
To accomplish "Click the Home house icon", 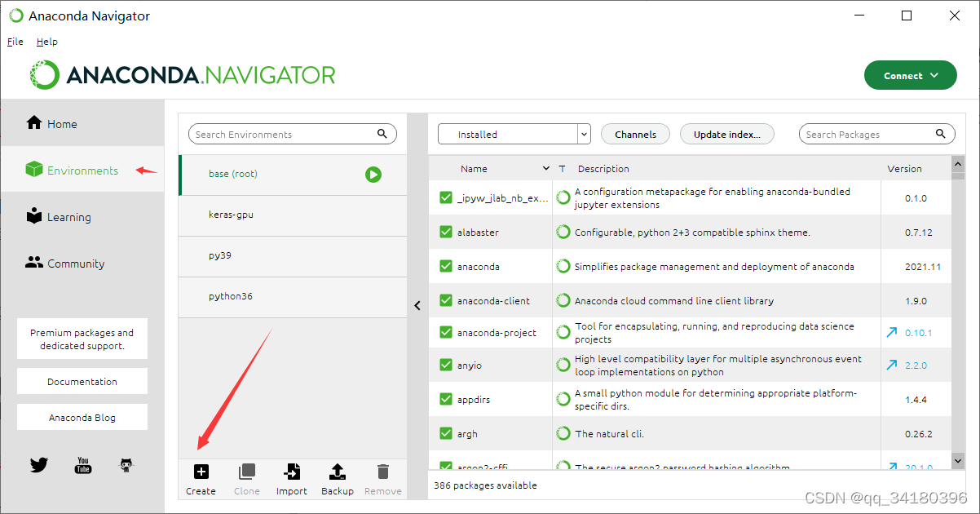I will pyautogui.click(x=34, y=122).
